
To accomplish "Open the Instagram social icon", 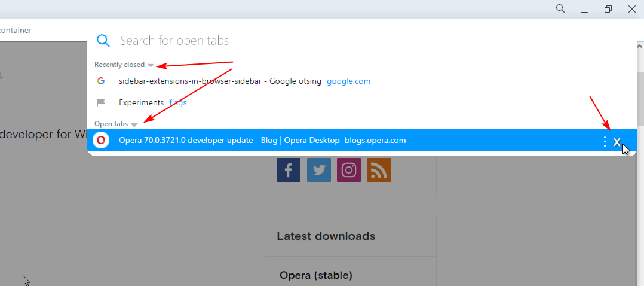I will pyautogui.click(x=349, y=170).
